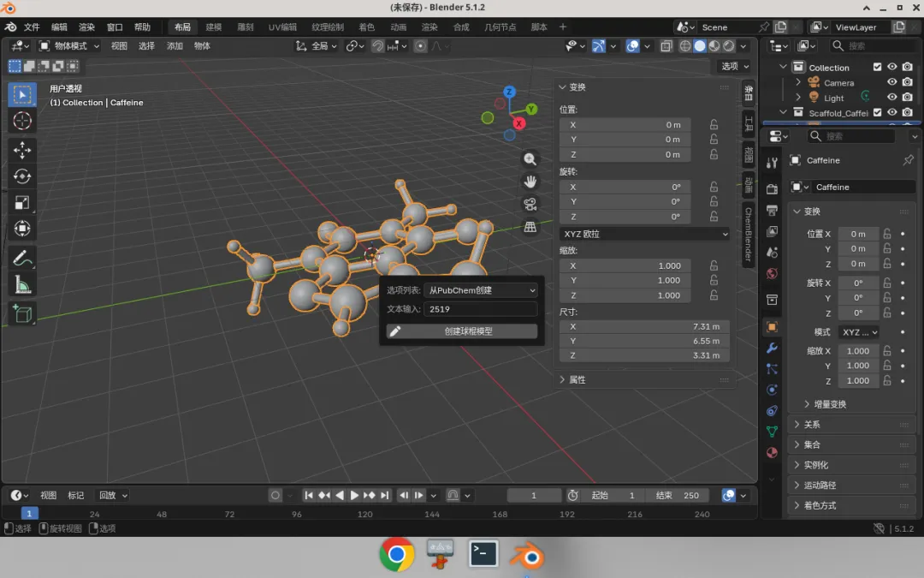
Task: Switch to the 建模 workspace tab
Action: coord(213,27)
